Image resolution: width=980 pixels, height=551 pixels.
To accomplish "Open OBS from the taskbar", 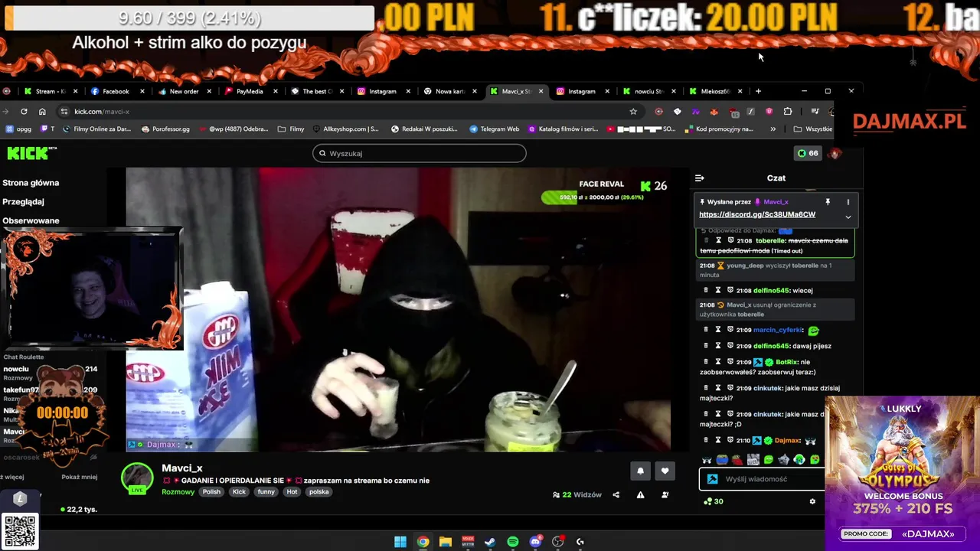I will pos(558,542).
